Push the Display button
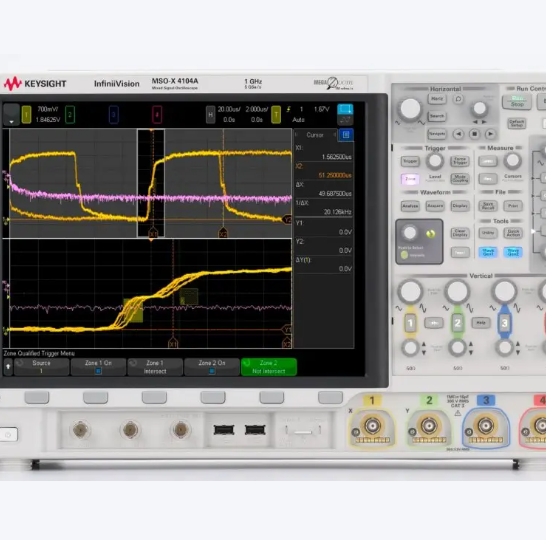 point(460,206)
